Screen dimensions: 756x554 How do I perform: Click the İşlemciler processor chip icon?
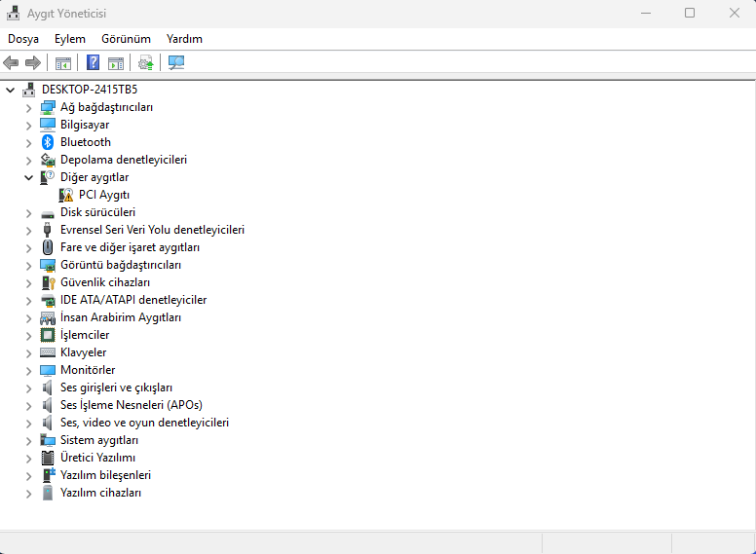click(x=48, y=335)
